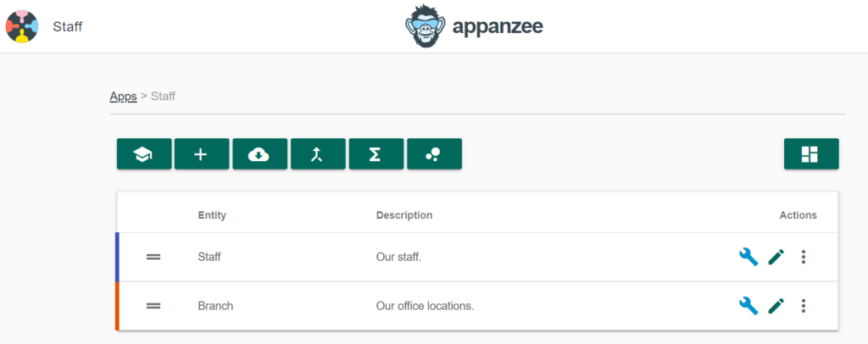Image resolution: width=868 pixels, height=344 pixels.
Task: Click the Staff breadcrumb text
Action: [164, 97]
